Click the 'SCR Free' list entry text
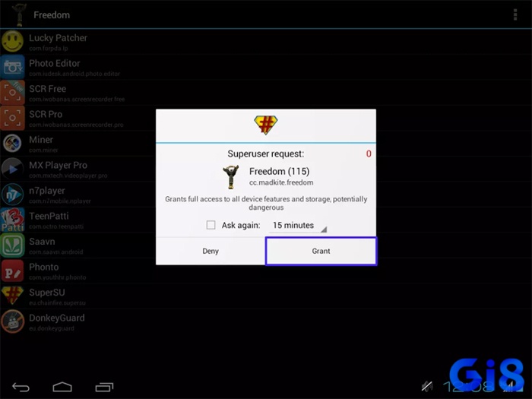 coord(47,89)
